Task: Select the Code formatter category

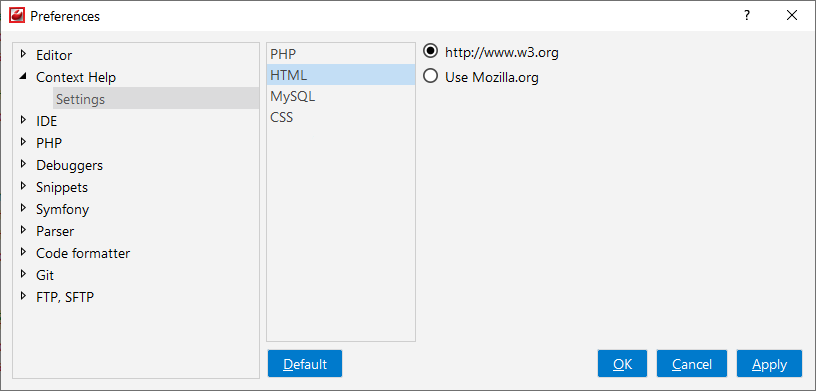Action: tap(83, 253)
